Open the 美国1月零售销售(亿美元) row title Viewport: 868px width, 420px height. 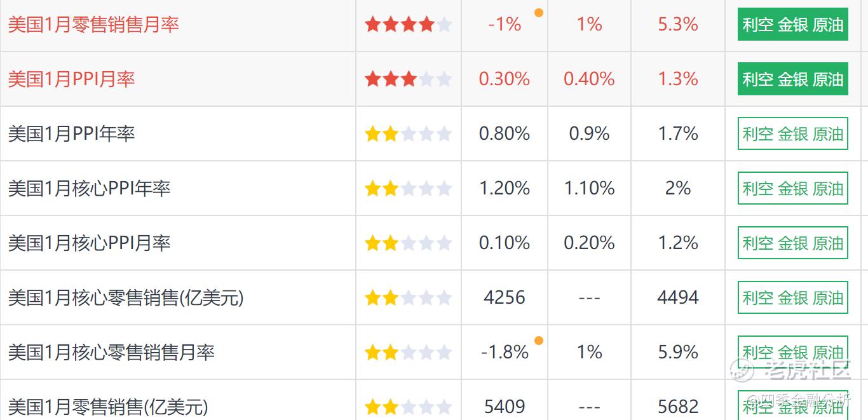click(108, 407)
